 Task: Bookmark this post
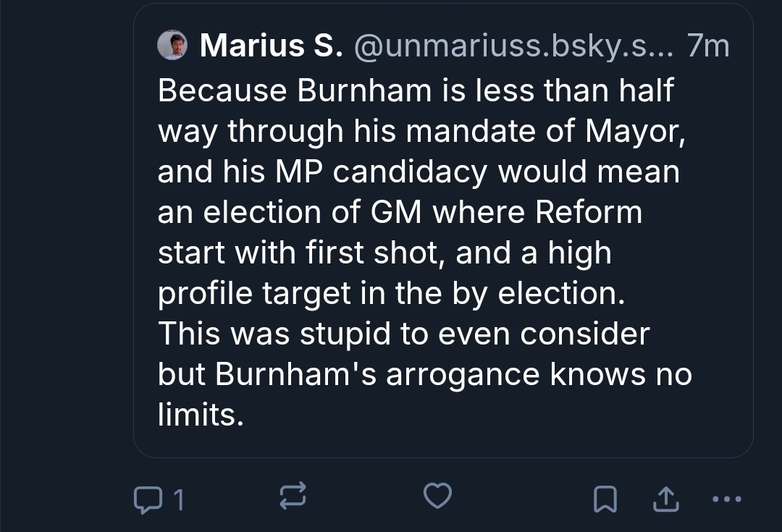click(605, 498)
